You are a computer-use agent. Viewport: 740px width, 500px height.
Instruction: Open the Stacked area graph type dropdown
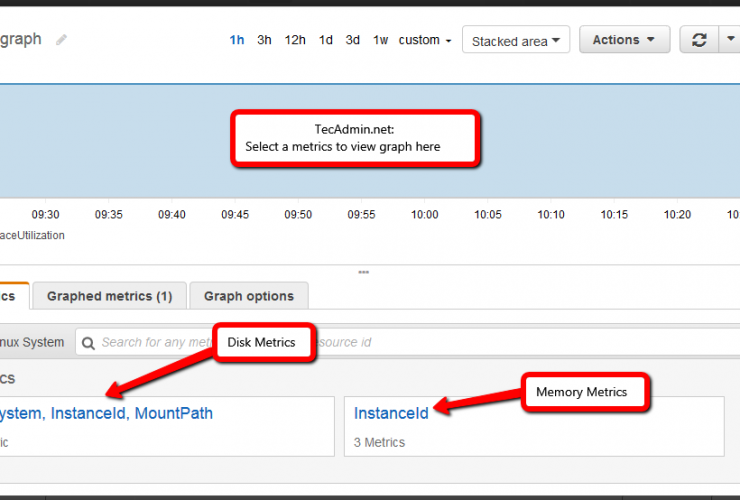point(515,41)
